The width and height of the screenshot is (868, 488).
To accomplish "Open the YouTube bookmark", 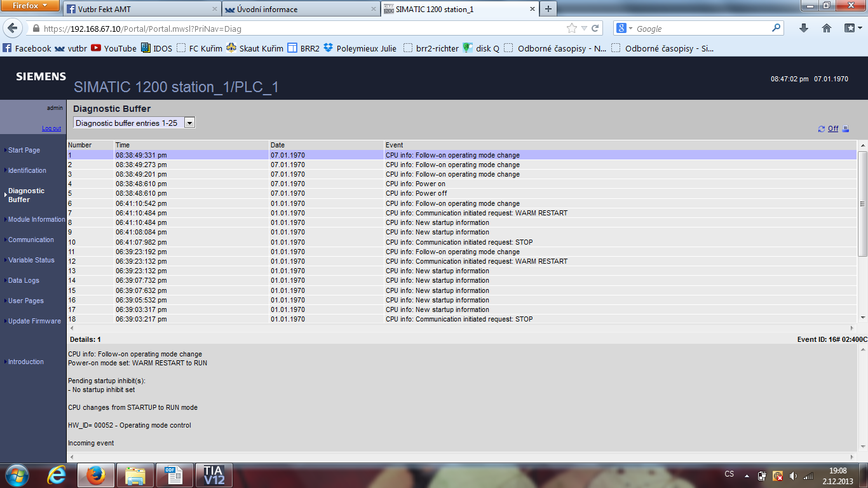I will point(114,48).
